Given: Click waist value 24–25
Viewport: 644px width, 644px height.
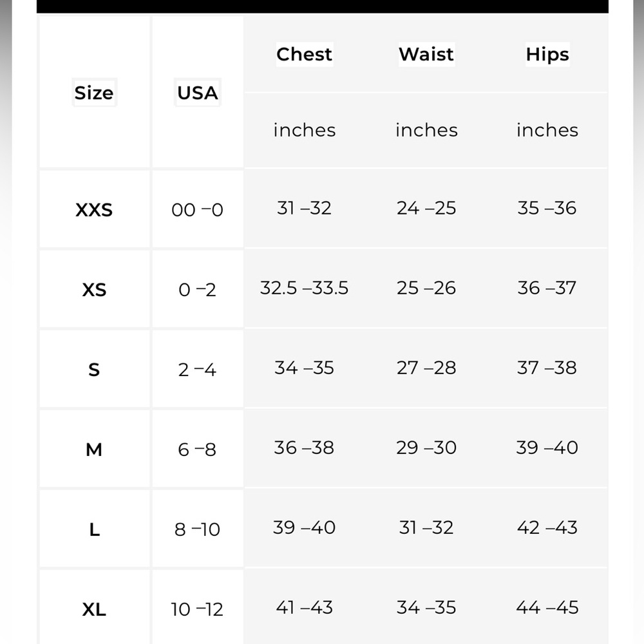Looking at the screenshot, I should (426, 208).
